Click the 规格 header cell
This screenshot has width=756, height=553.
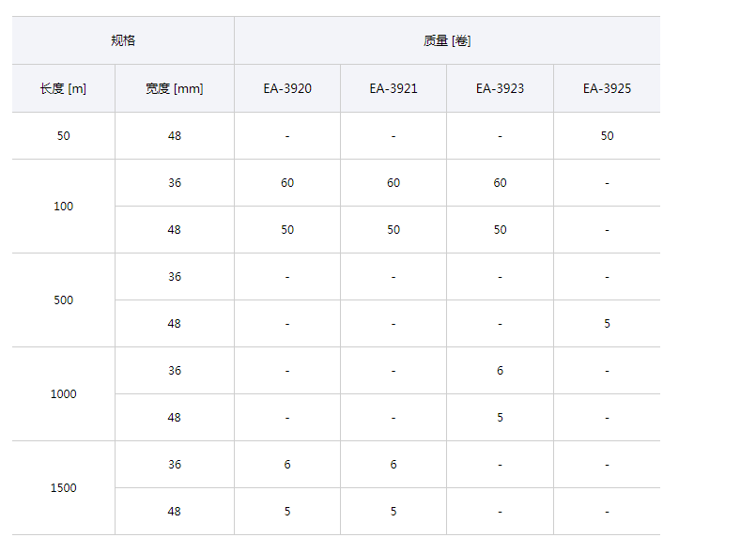tap(123, 40)
